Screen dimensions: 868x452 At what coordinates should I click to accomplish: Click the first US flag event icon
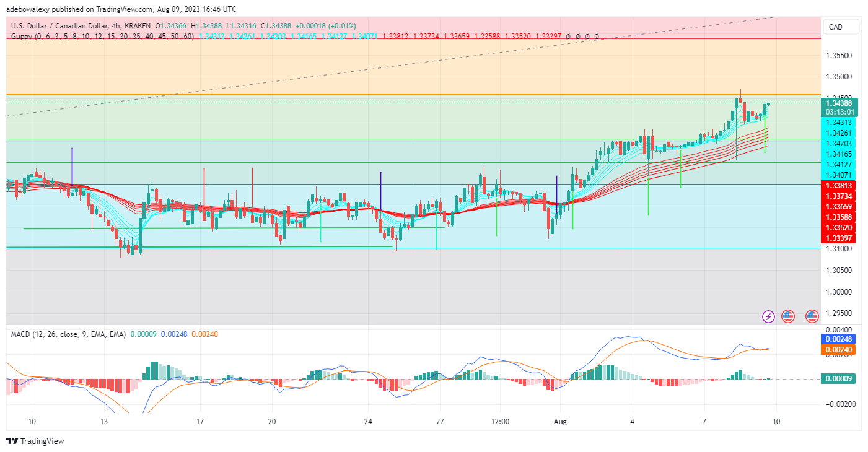point(788,316)
